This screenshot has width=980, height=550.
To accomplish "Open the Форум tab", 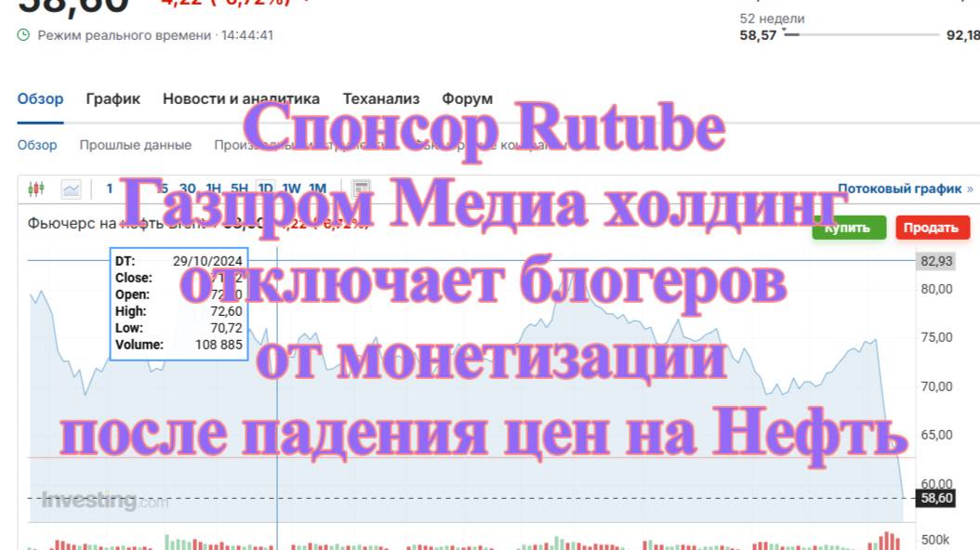I will click(468, 98).
